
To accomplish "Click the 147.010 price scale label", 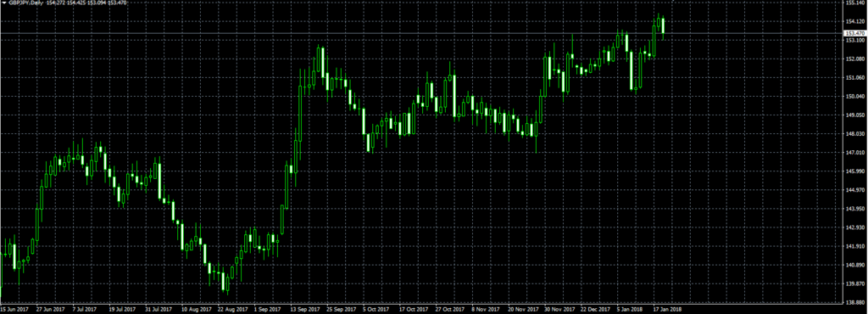I will 855,152.
